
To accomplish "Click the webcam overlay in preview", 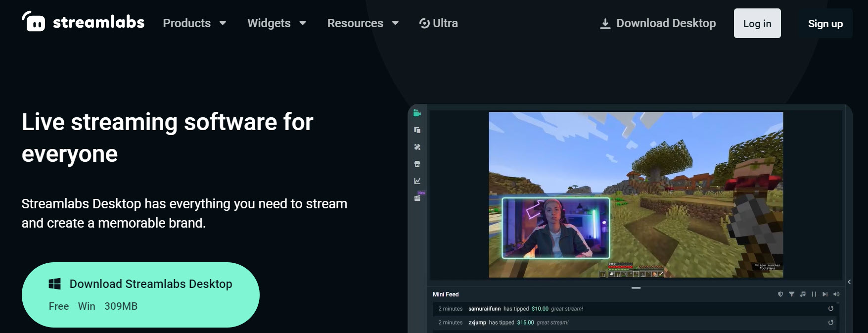I will point(556,228).
